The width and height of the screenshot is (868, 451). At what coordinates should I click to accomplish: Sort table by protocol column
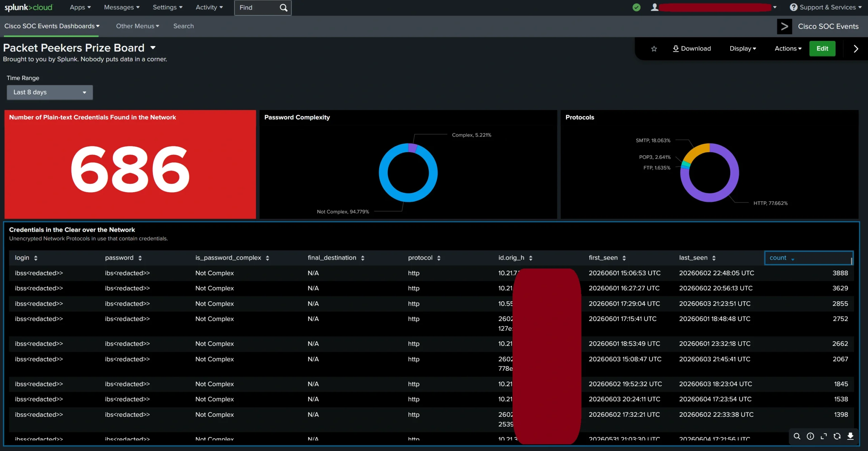[x=424, y=258]
